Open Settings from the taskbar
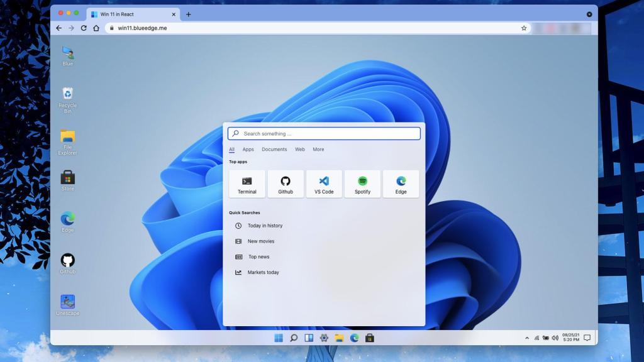644x362 pixels. [x=324, y=337]
